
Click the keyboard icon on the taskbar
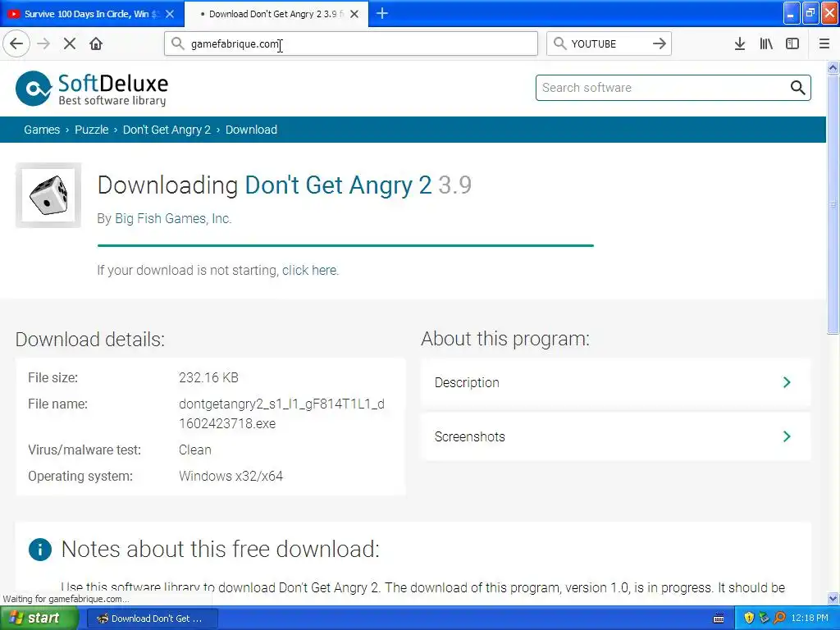pos(719,619)
